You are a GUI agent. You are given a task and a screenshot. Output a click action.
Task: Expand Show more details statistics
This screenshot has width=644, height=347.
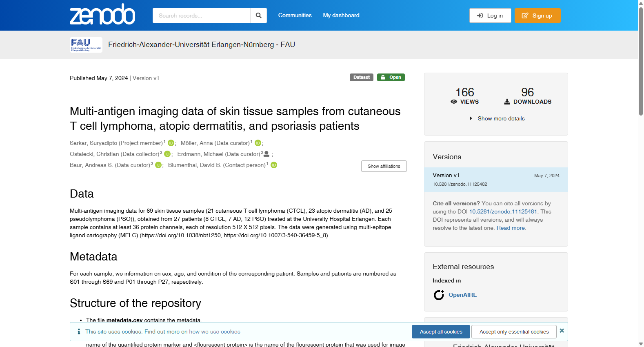[497, 118]
